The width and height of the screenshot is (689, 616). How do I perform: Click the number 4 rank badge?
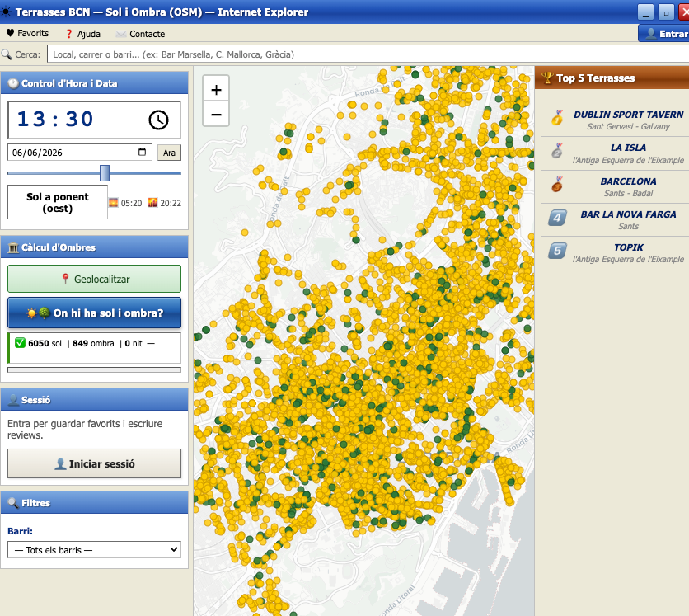click(557, 218)
